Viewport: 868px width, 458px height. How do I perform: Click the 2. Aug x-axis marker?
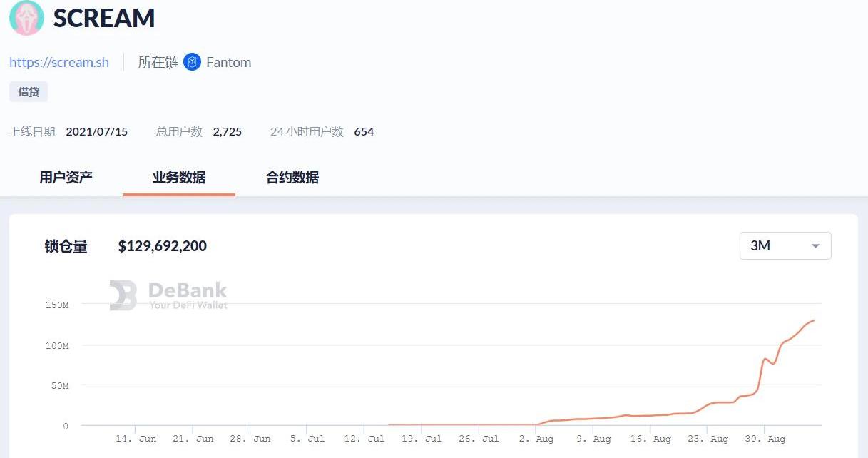(536, 439)
